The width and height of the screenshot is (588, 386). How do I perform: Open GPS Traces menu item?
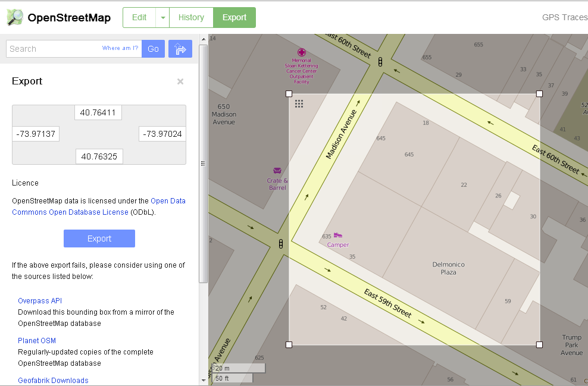(565, 17)
